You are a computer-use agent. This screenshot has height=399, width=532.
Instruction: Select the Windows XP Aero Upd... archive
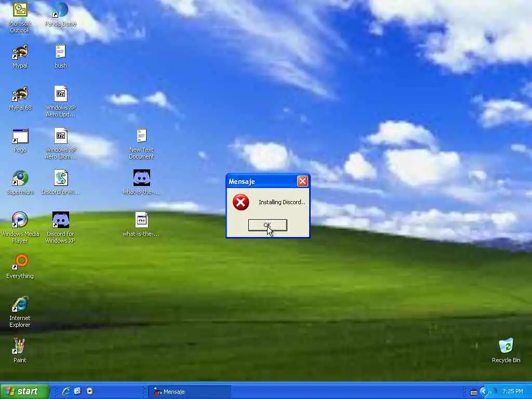click(60, 101)
